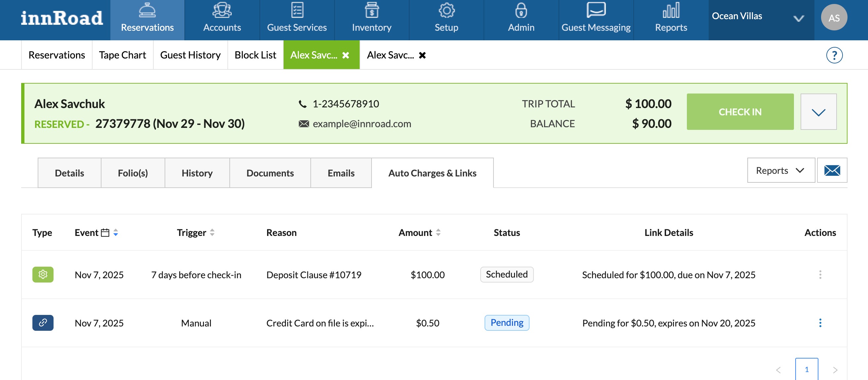Open the Inventory navigation icon

tap(371, 11)
